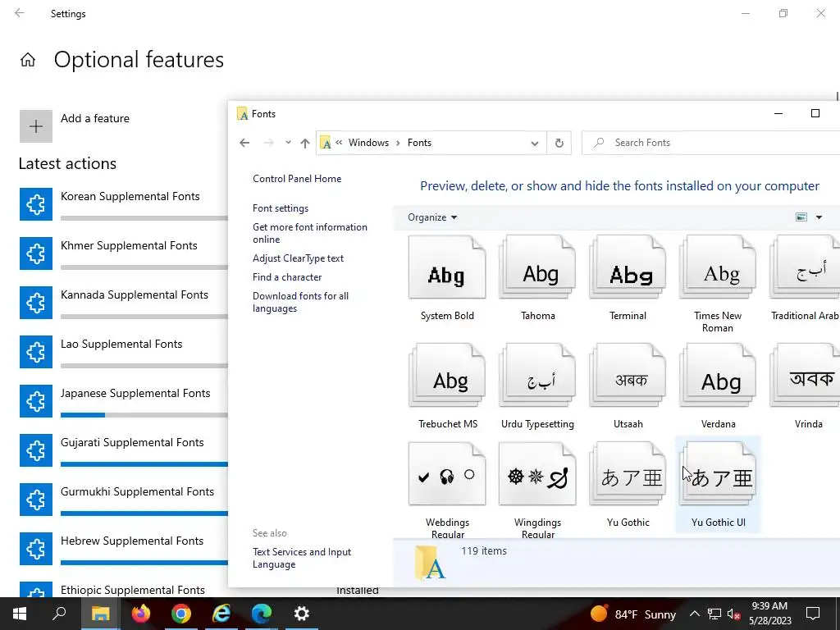Select the Tahoma font icon
Viewport: 840px width, 630px height.
537,268
